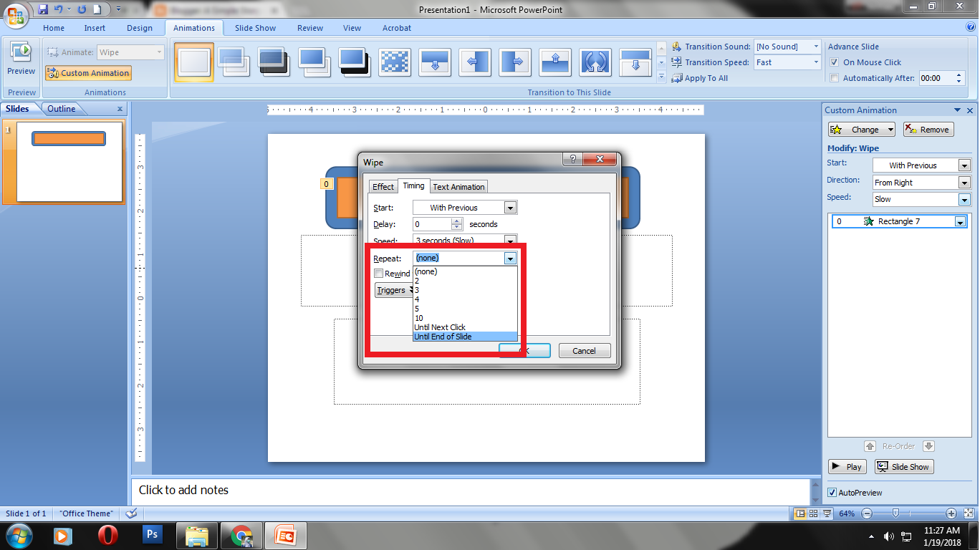This screenshot has width=980, height=550.
Task: Open Photoshop from the taskbar
Action: click(x=152, y=536)
